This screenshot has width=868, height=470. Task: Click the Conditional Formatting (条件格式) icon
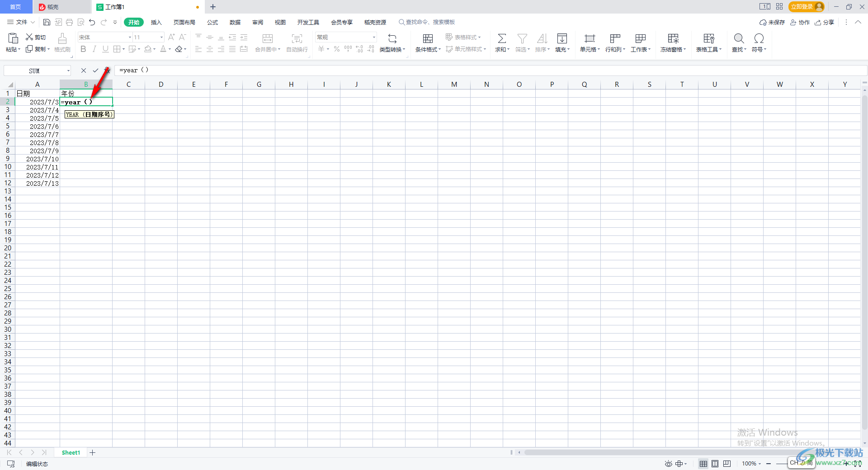pos(428,38)
